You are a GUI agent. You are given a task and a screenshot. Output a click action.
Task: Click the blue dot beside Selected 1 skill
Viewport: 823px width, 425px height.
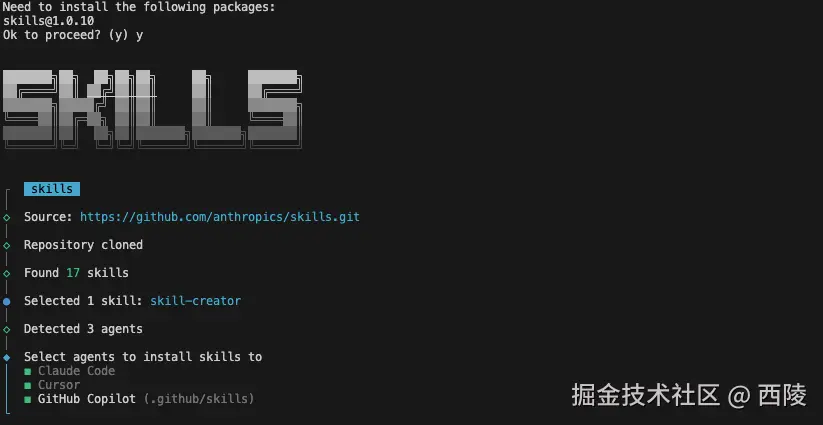(6, 302)
